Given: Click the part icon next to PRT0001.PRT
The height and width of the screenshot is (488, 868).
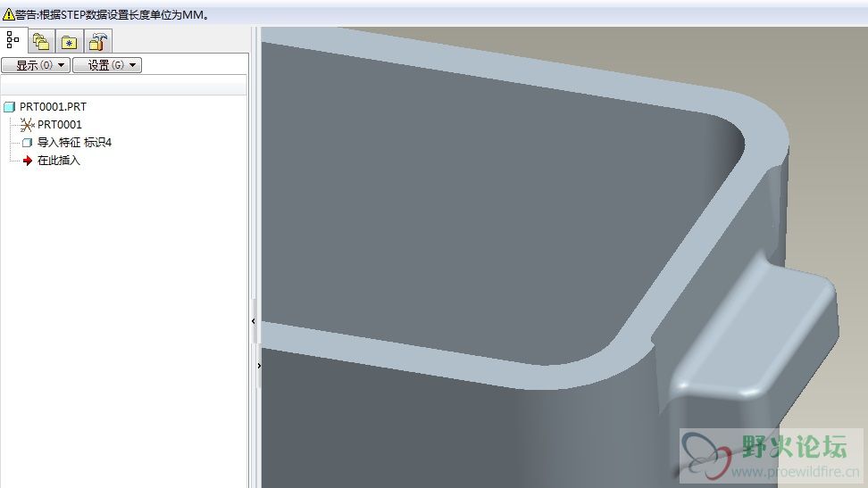Looking at the screenshot, I should (10, 107).
